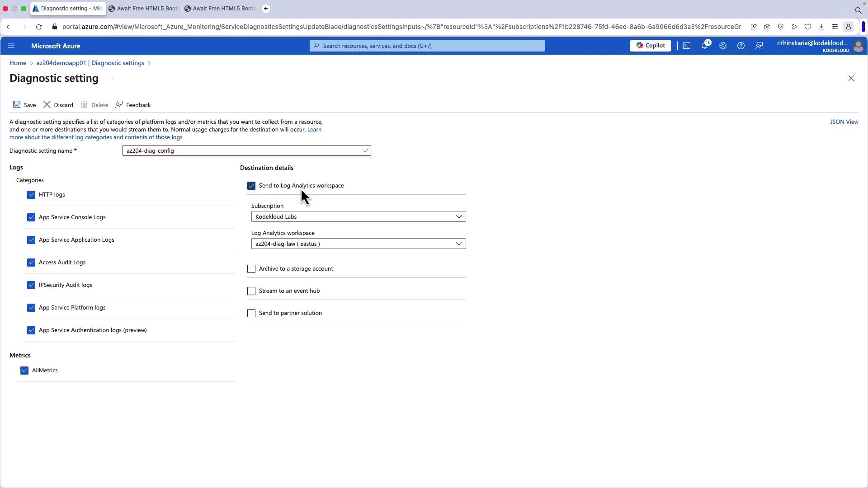
Task: Open the portal settings gear icon
Action: click(723, 46)
